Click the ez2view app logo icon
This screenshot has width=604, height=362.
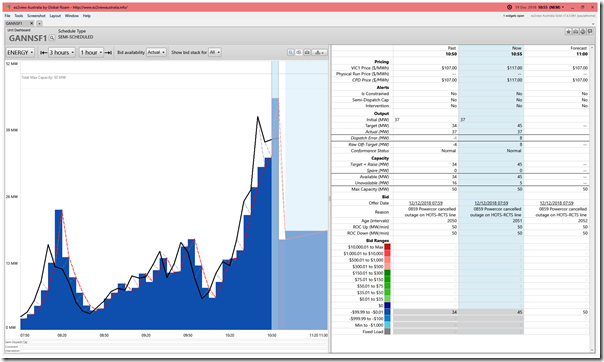(8, 7)
